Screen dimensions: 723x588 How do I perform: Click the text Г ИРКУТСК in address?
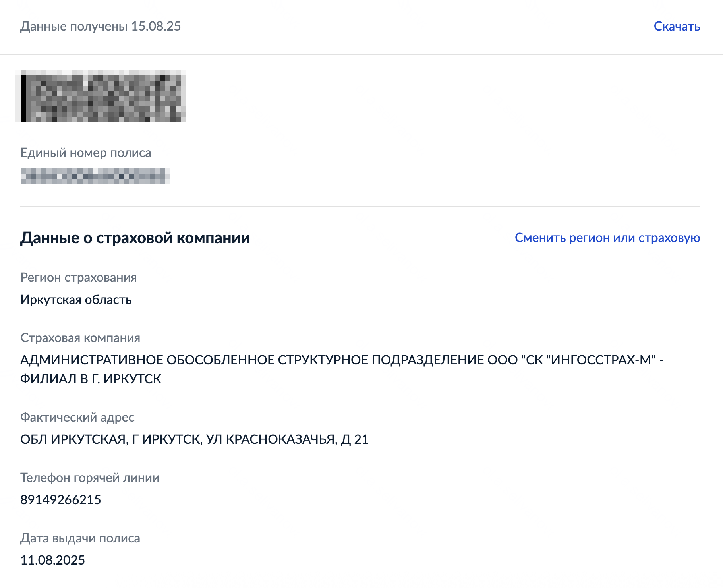pyautogui.click(x=168, y=439)
